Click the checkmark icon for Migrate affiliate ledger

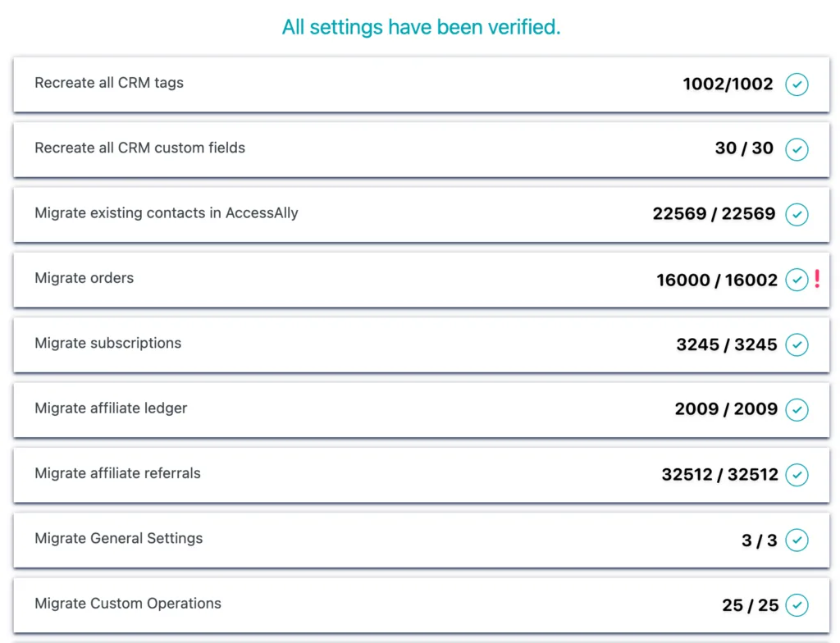[x=797, y=409]
